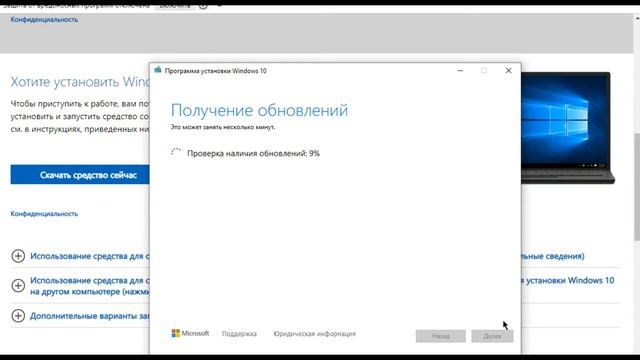Click the Скачать средство сейчас button on the webpage
Image resolution: width=640 pixels, height=360 pixels.
tap(80, 175)
